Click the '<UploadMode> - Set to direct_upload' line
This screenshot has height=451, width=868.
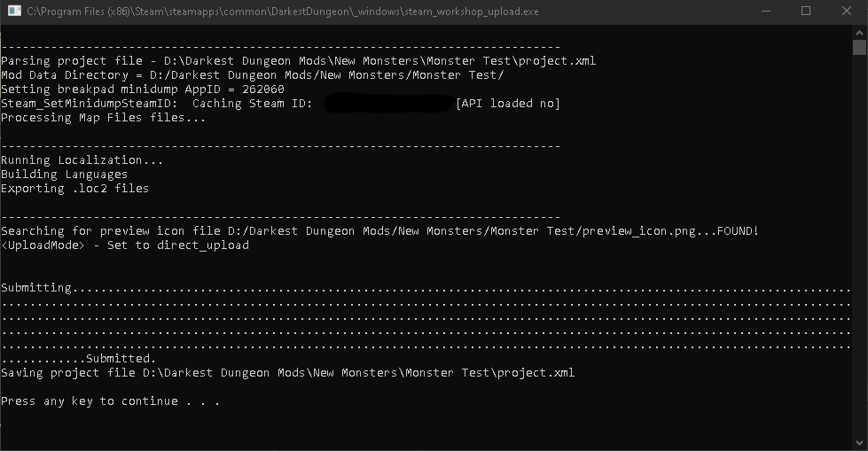point(125,245)
